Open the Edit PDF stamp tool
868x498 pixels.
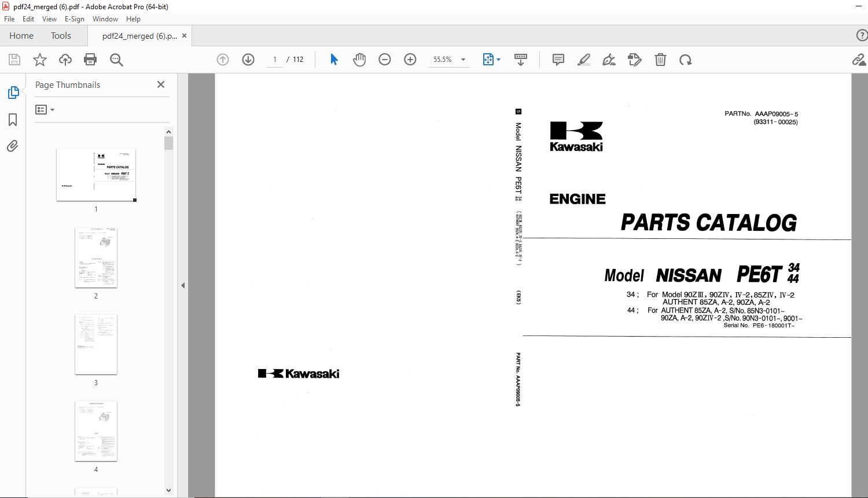[x=635, y=60]
